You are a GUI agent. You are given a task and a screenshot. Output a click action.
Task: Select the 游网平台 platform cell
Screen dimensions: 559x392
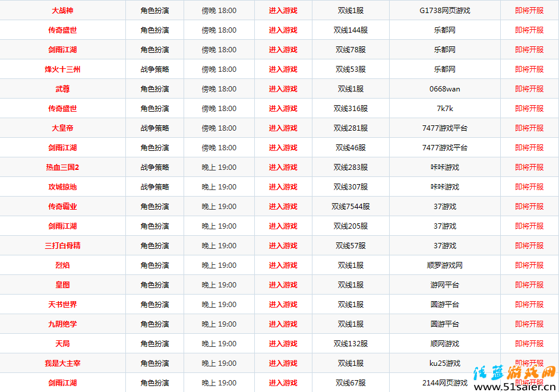445,285
